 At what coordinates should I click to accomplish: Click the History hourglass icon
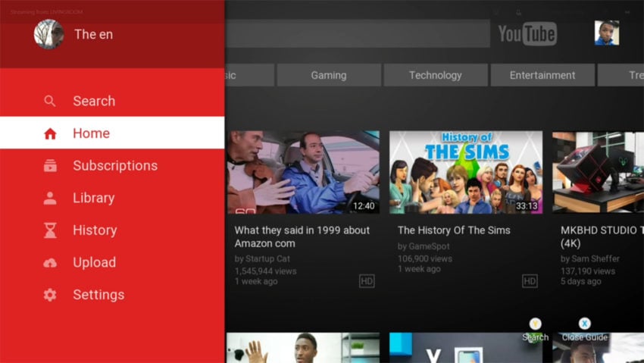[50, 230]
